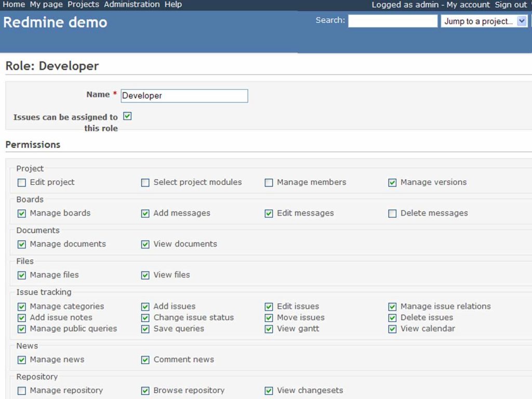Uncheck the View documents permission
Image resolution: width=532 pixels, height=399 pixels.
tap(145, 244)
